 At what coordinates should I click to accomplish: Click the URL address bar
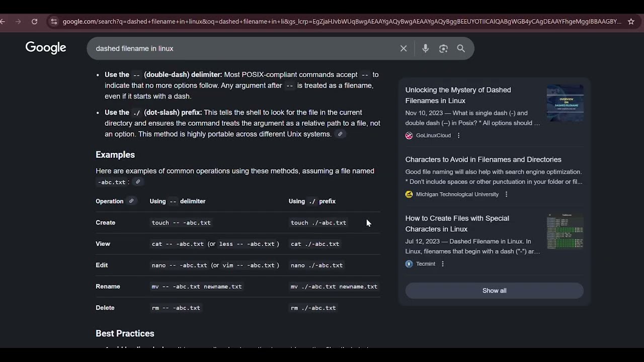click(x=342, y=22)
